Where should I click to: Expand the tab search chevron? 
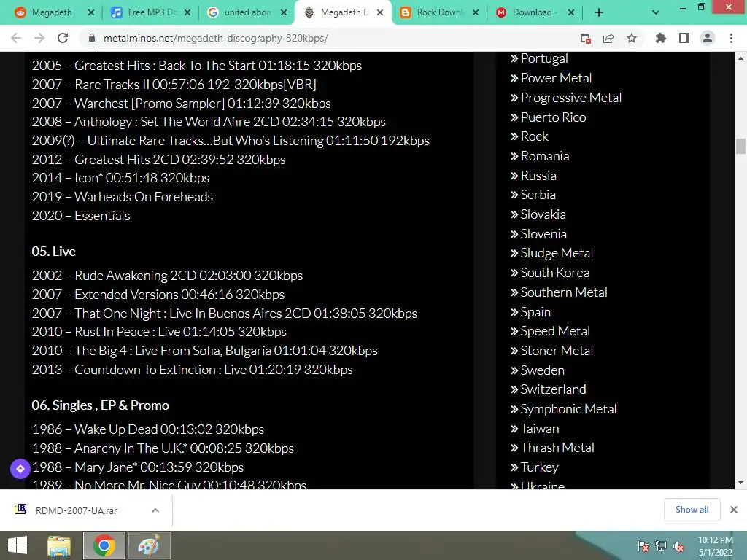pos(656,13)
